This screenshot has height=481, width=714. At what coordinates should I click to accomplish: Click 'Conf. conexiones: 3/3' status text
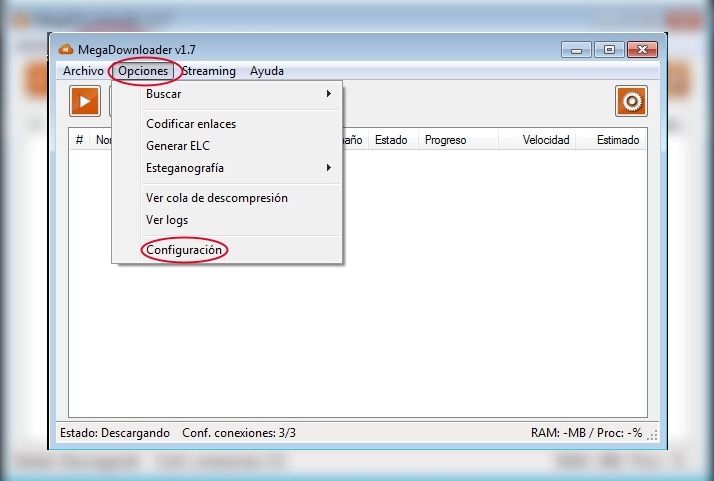coord(239,433)
